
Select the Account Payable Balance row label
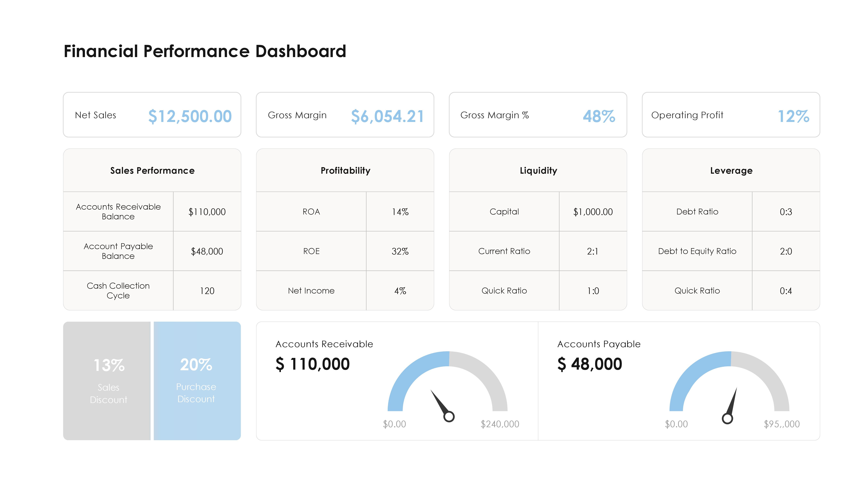118,251
